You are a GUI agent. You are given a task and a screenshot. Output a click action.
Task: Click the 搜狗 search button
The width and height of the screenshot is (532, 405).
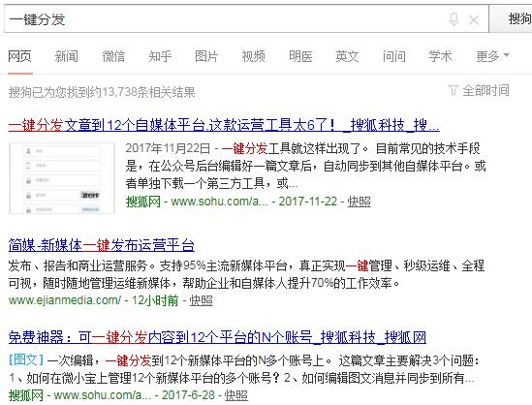(x=511, y=18)
